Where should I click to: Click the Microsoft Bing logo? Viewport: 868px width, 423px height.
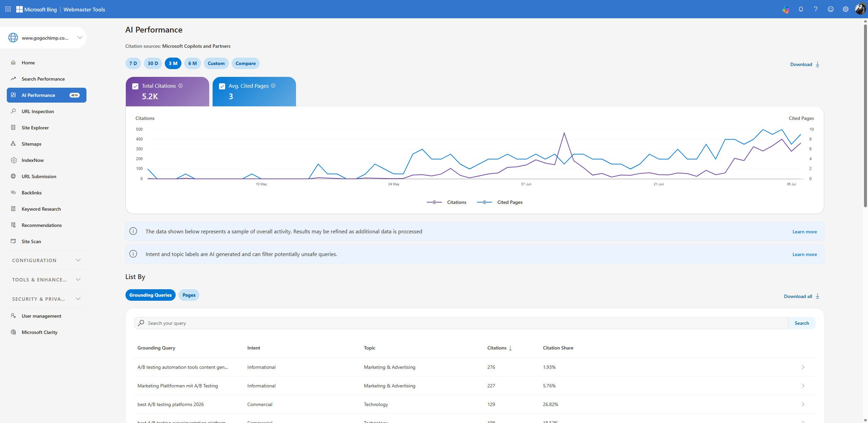pyautogui.click(x=37, y=9)
